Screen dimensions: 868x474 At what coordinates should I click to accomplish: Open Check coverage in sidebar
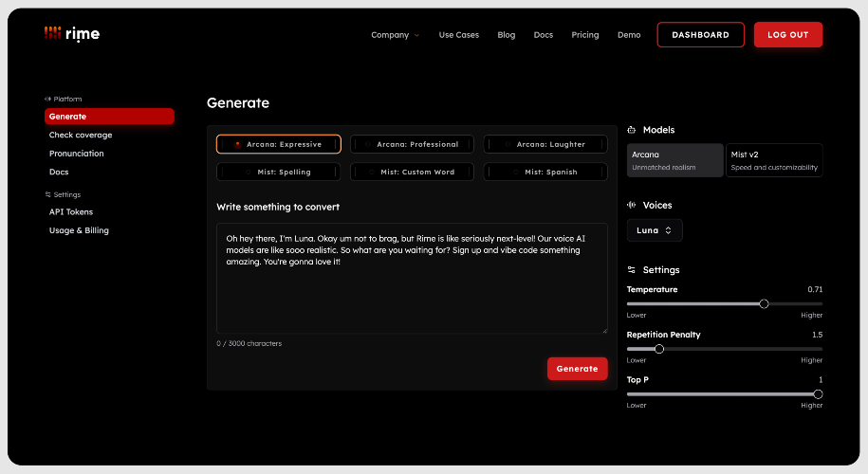81,135
